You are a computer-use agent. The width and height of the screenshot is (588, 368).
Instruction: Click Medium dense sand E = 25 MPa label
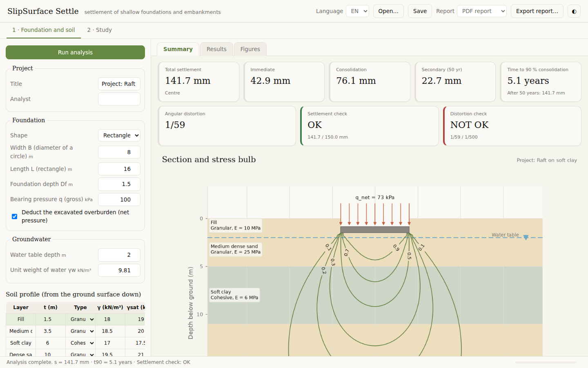tap(236, 249)
